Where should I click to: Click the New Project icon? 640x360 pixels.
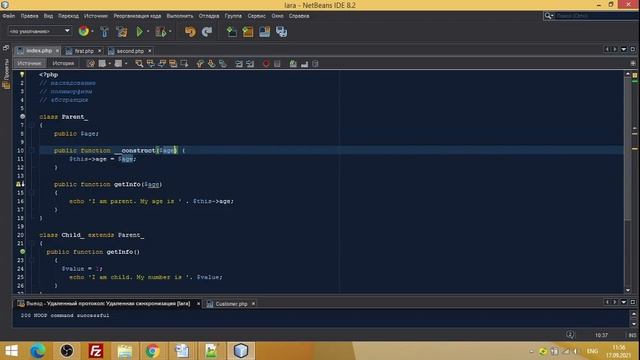coord(248,31)
